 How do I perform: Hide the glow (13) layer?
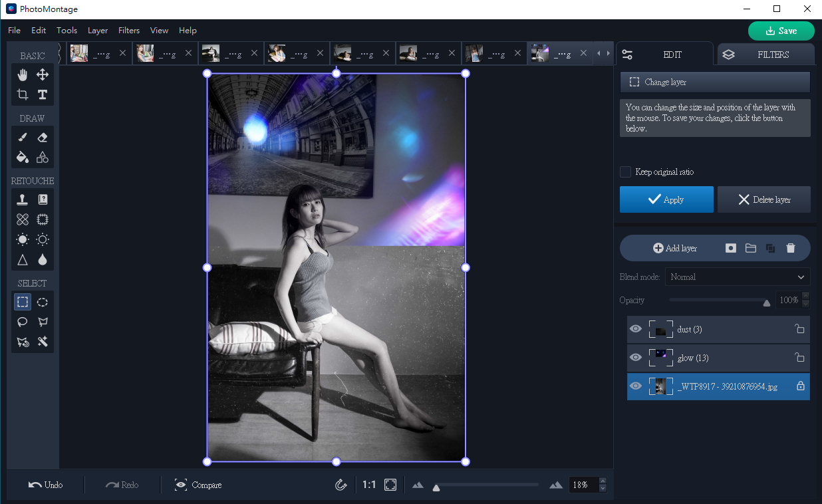636,358
